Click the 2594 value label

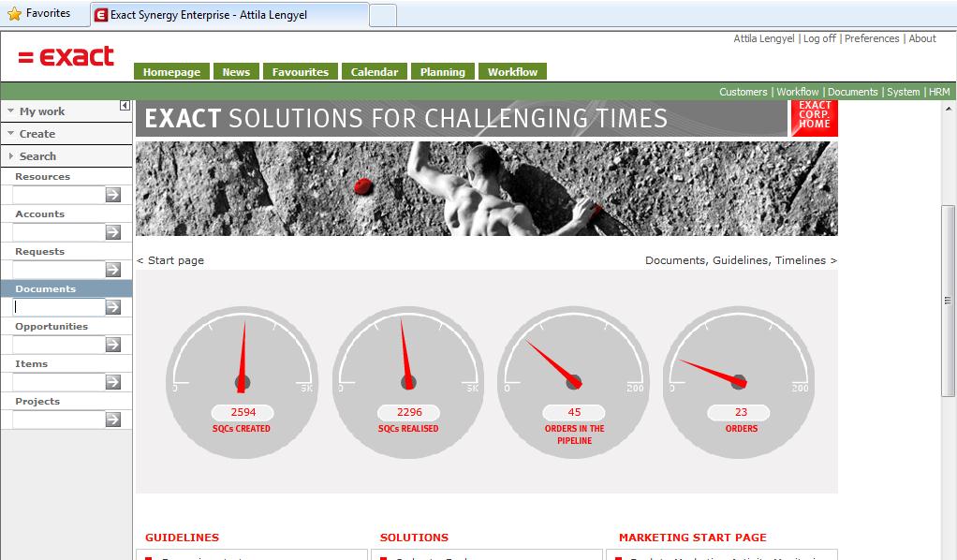coord(243,412)
